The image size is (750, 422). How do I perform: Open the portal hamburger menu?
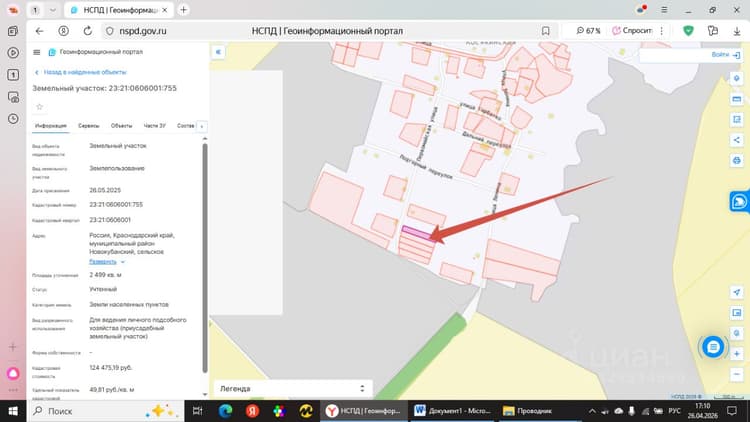tap(36, 52)
